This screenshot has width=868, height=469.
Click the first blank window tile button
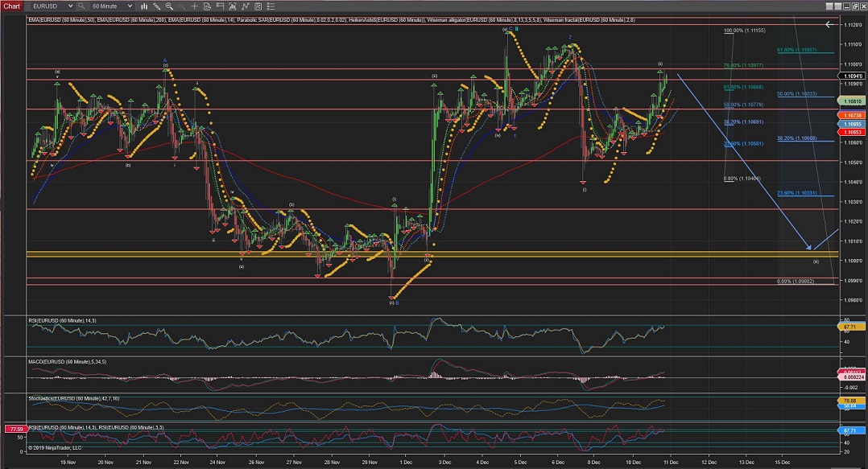(x=830, y=6)
